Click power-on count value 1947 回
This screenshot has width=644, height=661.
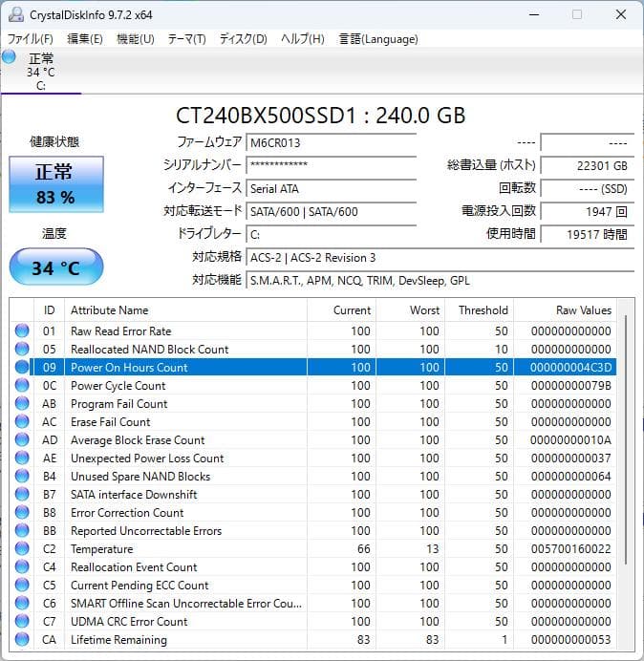pyautogui.click(x=587, y=211)
